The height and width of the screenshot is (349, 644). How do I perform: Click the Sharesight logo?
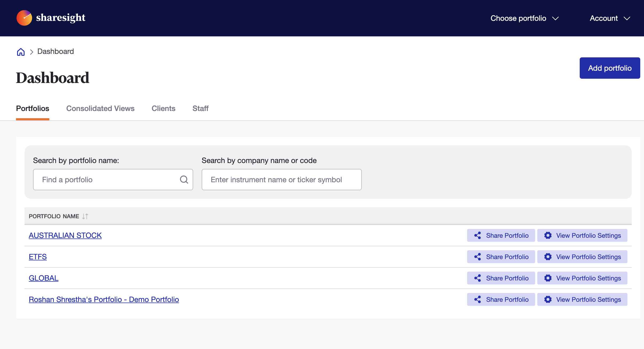coord(51,18)
